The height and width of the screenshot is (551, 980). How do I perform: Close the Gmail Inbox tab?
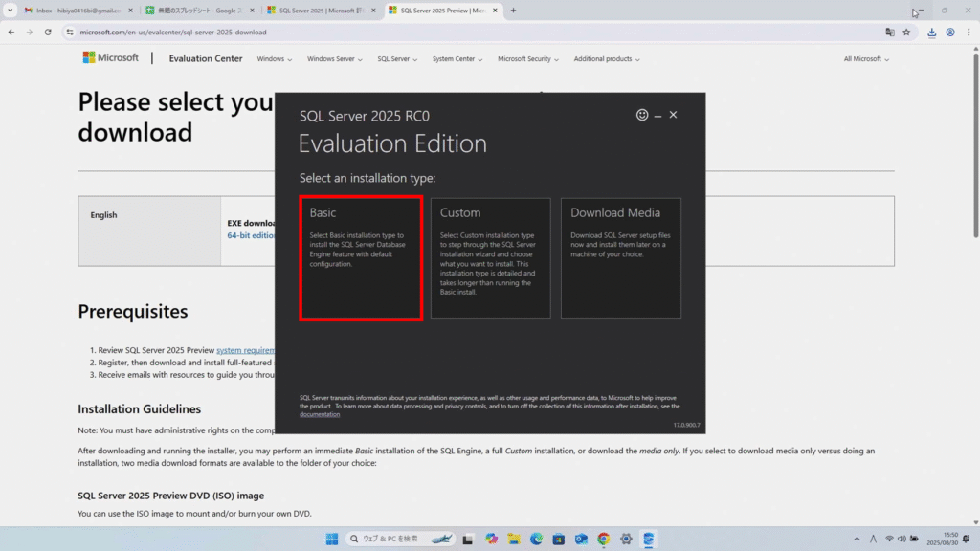click(130, 11)
